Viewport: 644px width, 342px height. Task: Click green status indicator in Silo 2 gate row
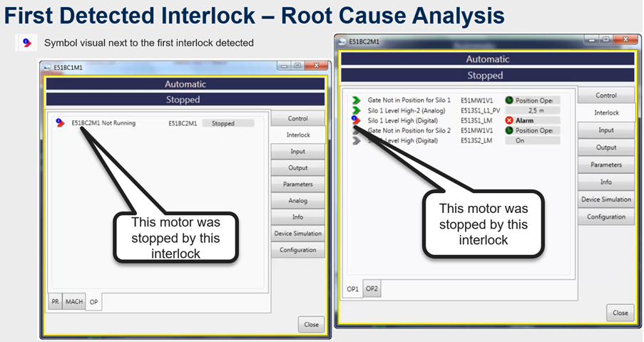coord(509,130)
